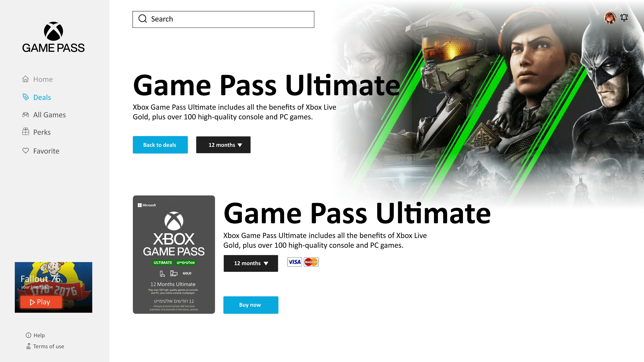Click the Favorite heart icon
The width and height of the screenshot is (644, 362).
coord(25,151)
